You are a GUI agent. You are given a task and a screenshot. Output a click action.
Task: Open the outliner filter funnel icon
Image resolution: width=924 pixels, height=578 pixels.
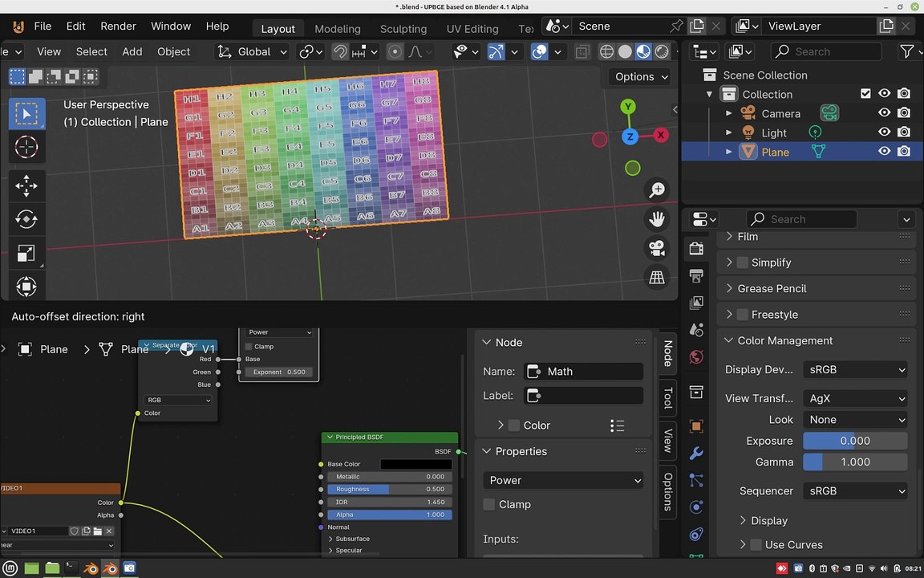coord(907,52)
